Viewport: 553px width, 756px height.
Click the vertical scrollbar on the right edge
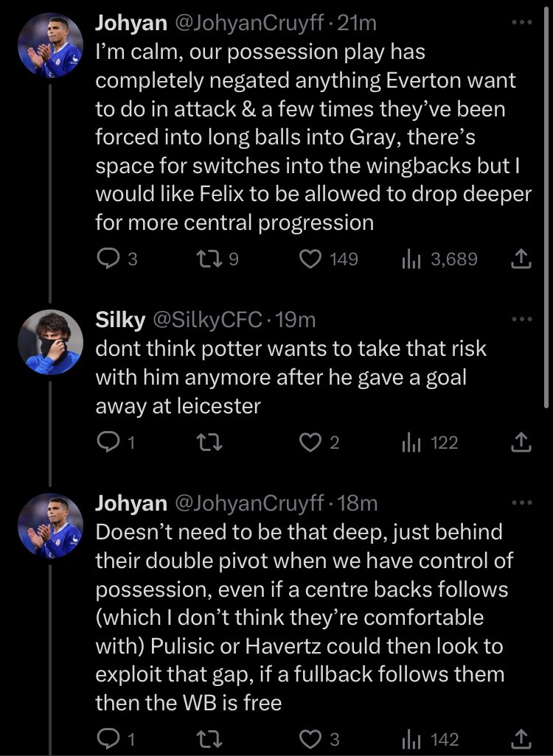[x=546, y=206]
